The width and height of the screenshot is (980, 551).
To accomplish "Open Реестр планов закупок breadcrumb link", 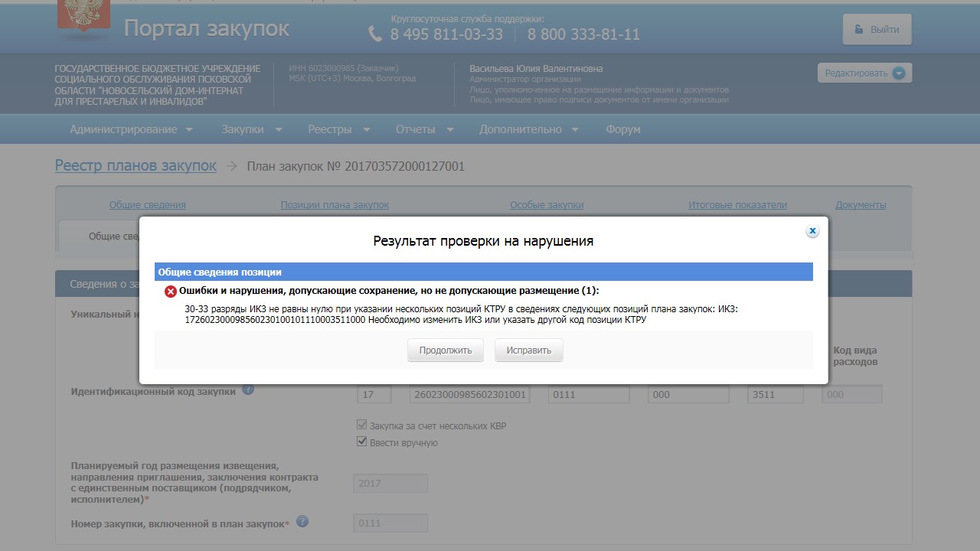I will pos(136,166).
